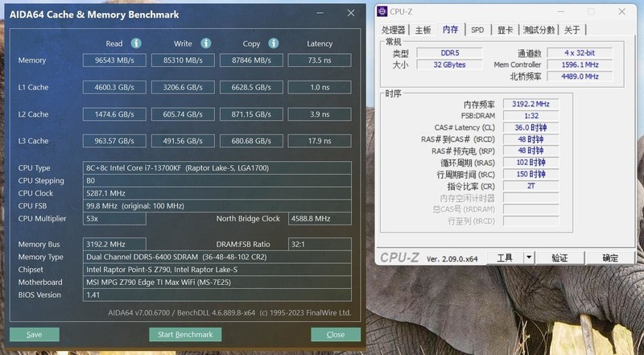Open the CPU-Z Tools dropdown arrow
The image size is (644, 355).
[529, 258]
